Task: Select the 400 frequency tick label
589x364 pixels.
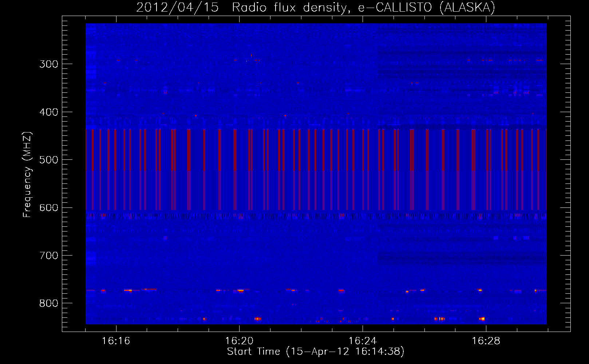Action: click(49, 112)
